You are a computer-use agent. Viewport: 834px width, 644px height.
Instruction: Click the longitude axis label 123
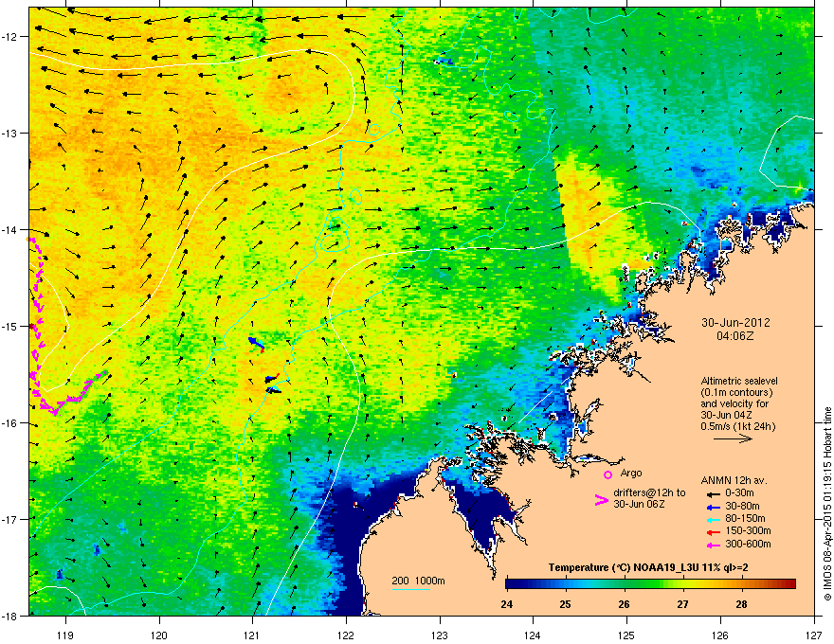[440, 635]
